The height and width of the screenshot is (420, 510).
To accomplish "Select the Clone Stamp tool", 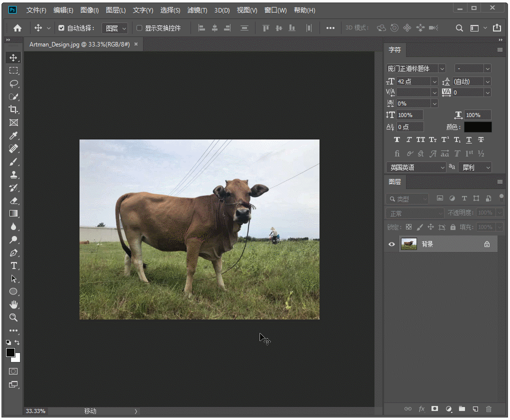I will [13, 174].
